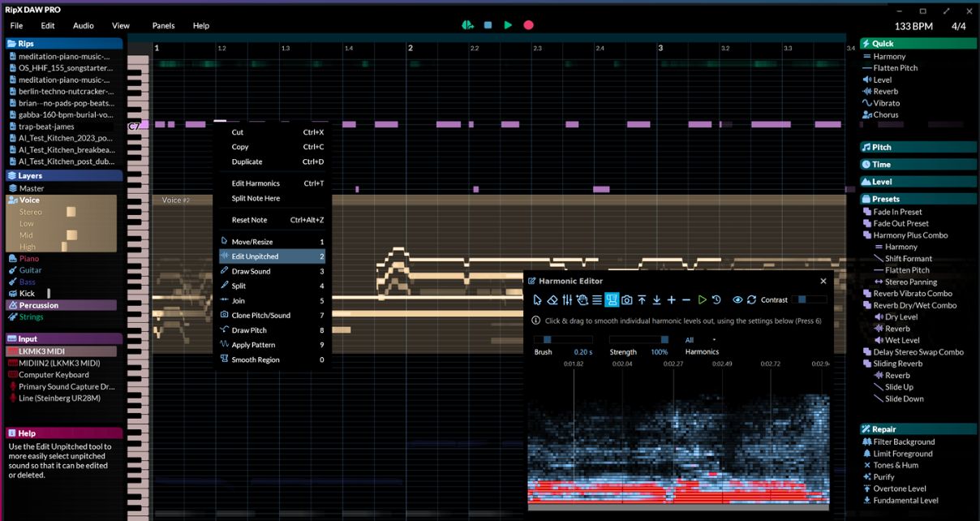The width and height of the screenshot is (980, 521).
Task: Toggle the eye visibility icon in Harmonic Editor
Action: (737, 300)
